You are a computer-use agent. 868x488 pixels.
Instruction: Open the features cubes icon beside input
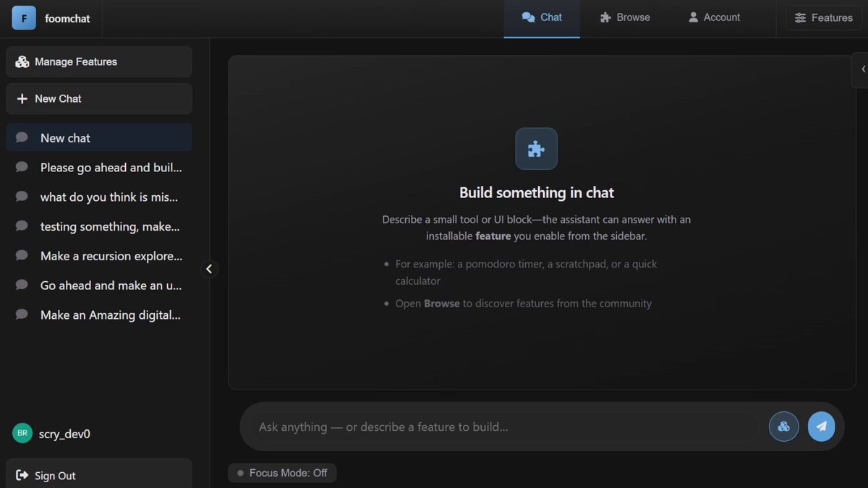[783, 427]
